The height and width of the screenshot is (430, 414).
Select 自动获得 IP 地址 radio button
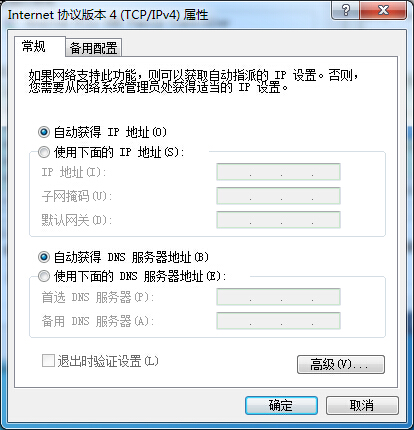tap(44, 132)
